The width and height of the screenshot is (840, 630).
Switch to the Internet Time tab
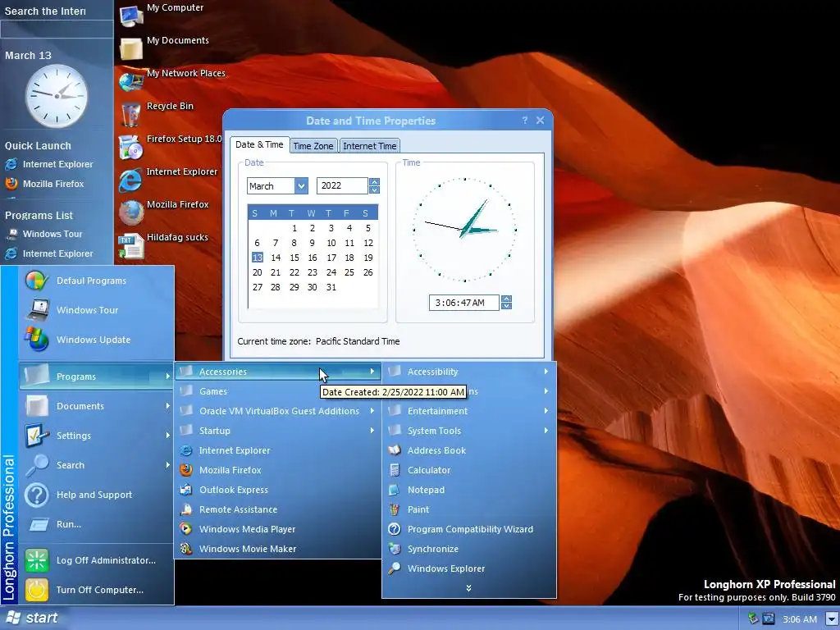[370, 146]
